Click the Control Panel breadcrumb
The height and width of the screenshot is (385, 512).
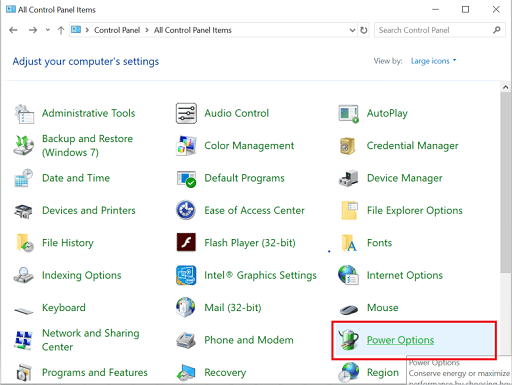(x=117, y=30)
